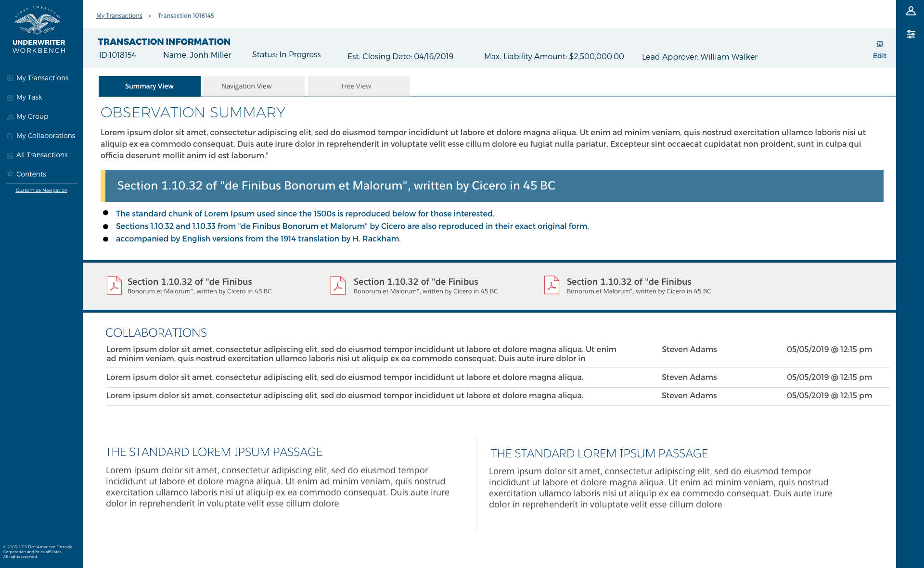Click the My Transactions breadcrumb link
The height and width of the screenshot is (568, 924).
[119, 16]
